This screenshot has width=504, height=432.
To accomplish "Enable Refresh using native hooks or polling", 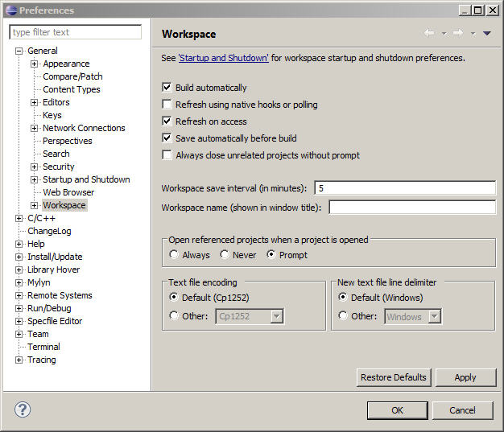I will pyautogui.click(x=167, y=105).
